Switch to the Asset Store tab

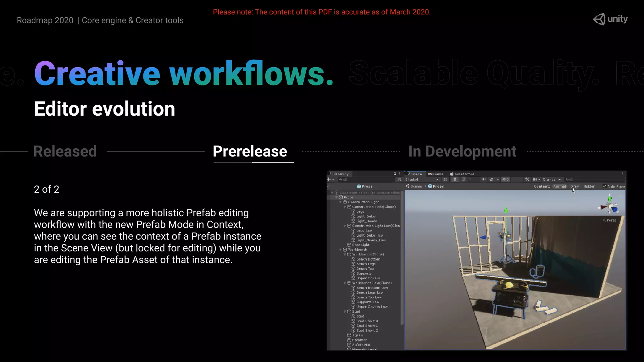(x=462, y=174)
